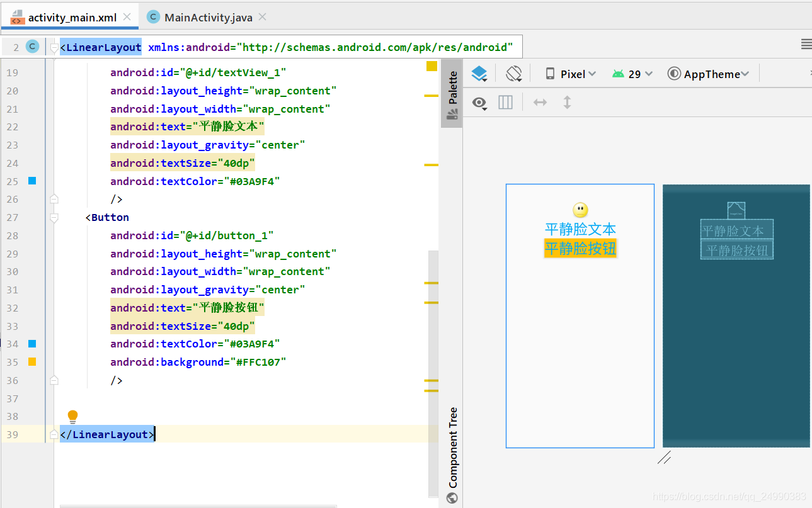This screenshot has height=508, width=812.
Task: Click the <Button tag text
Action: pyautogui.click(x=107, y=217)
